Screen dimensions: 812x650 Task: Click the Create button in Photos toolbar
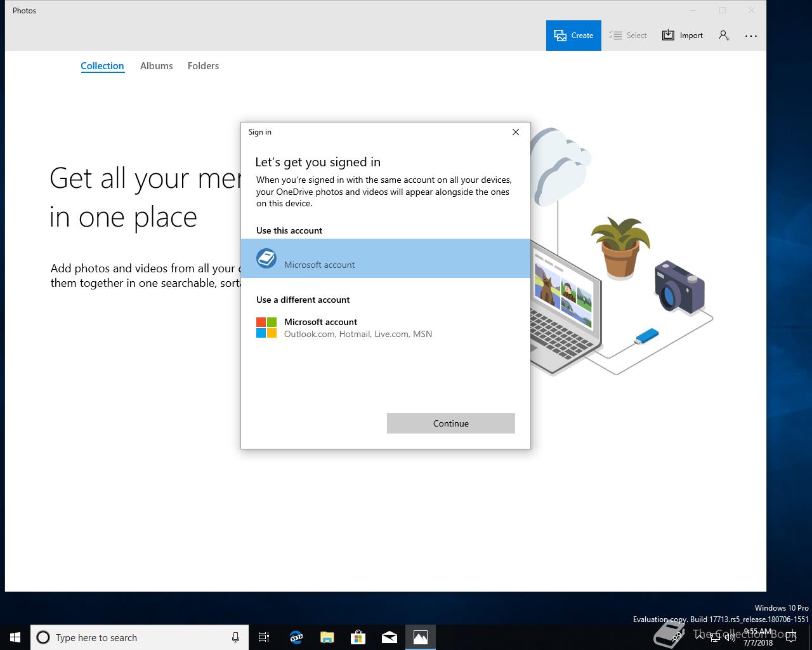(x=573, y=36)
